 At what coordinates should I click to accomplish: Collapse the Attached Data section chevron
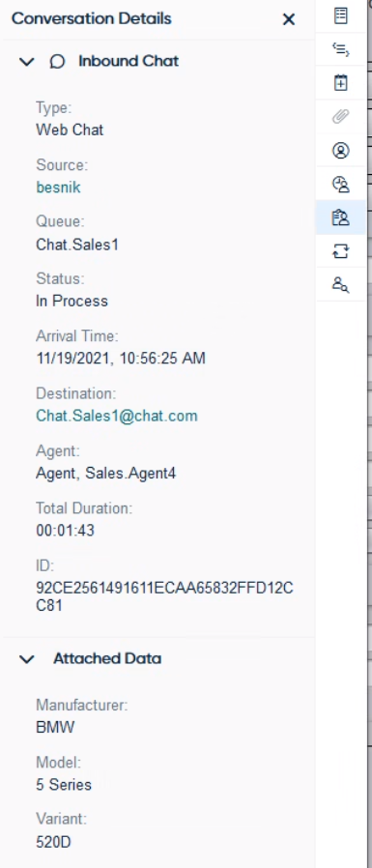coord(27,659)
